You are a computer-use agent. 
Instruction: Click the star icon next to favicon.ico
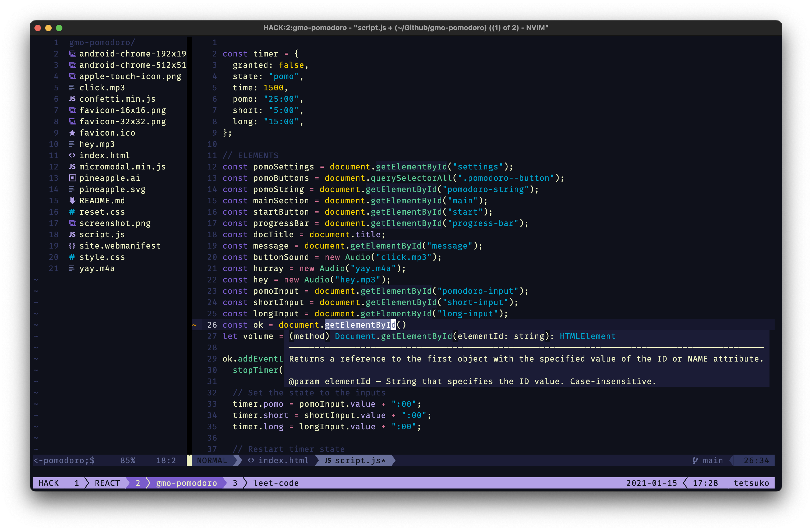coord(72,133)
